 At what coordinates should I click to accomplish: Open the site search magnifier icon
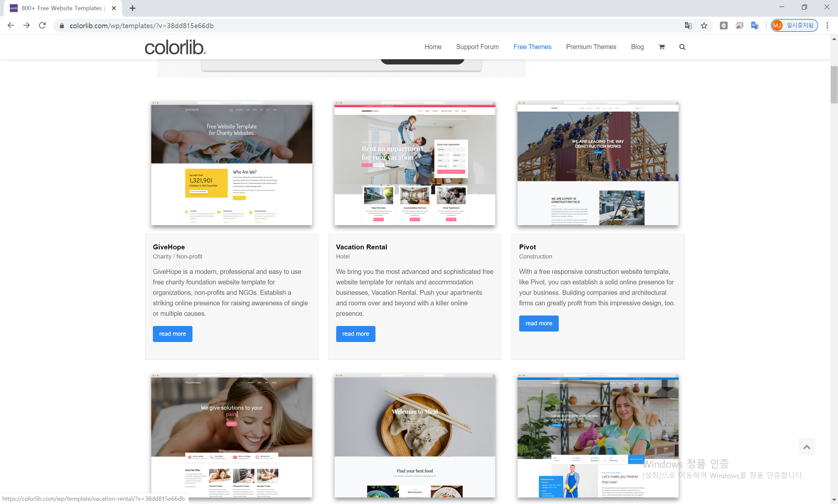point(682,47)
